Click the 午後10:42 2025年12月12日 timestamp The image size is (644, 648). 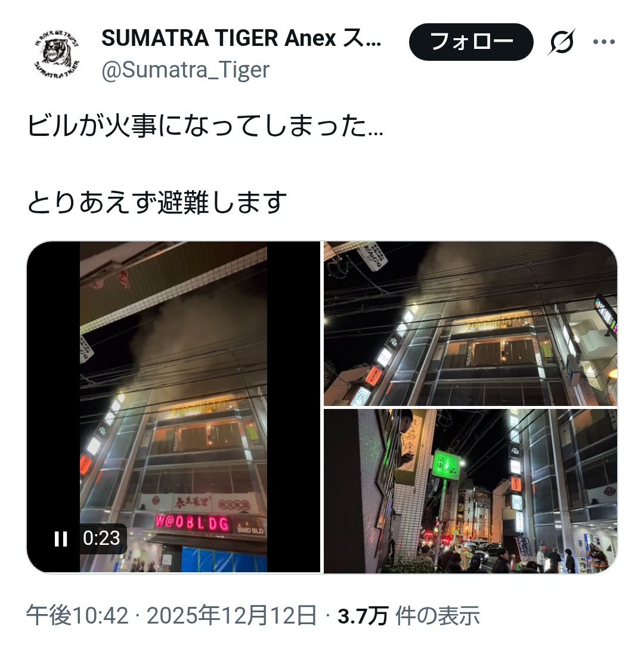pyautogui.click(x=172, y=616)
